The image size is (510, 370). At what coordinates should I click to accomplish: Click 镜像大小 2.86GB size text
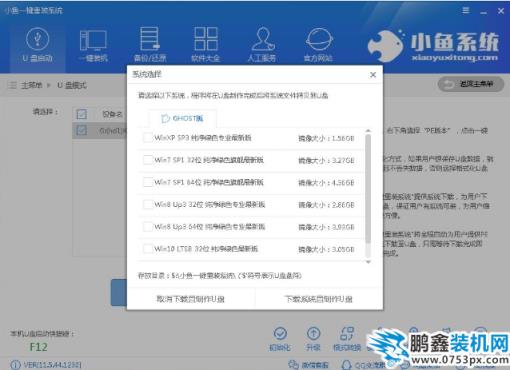[x=326, y=205]
